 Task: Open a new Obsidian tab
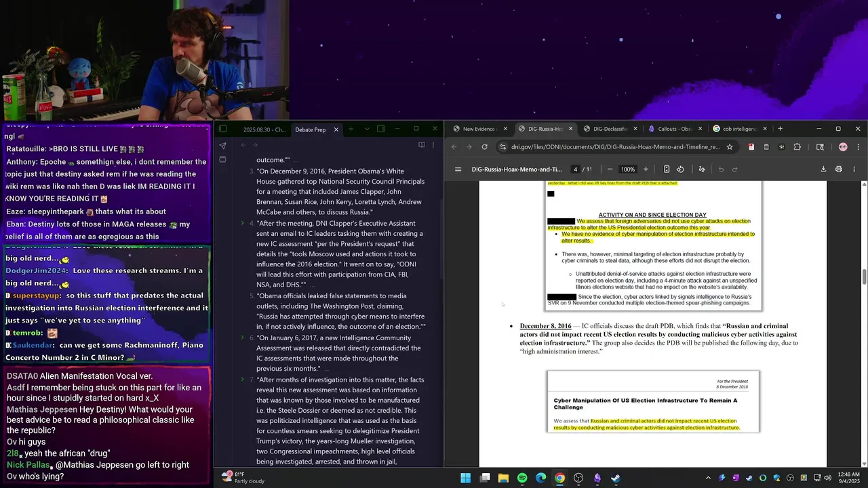351,129
